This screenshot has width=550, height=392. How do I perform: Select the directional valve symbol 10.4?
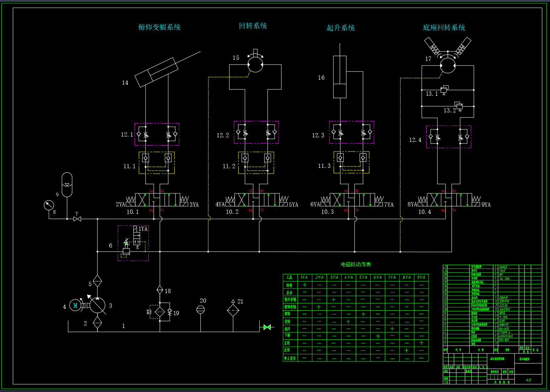tap(449, 200)
